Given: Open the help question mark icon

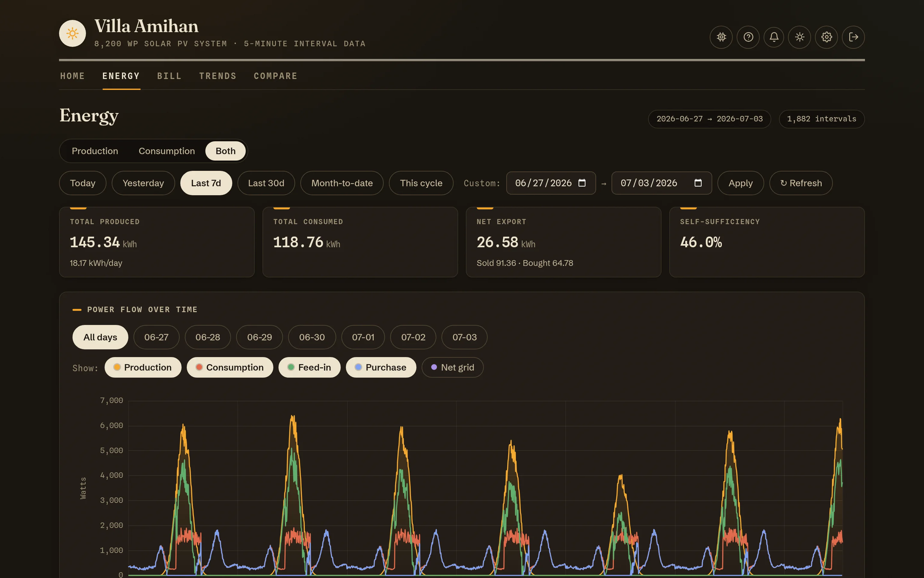Looking at the screenshot, I should tap(748, 37).
